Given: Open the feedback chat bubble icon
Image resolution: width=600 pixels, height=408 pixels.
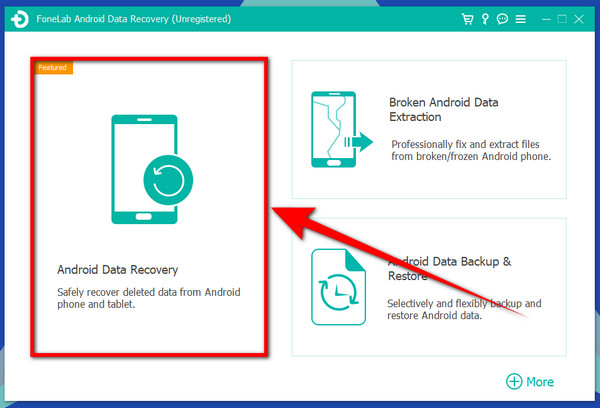Looking at the screenshot, I should tap(502, 19).
